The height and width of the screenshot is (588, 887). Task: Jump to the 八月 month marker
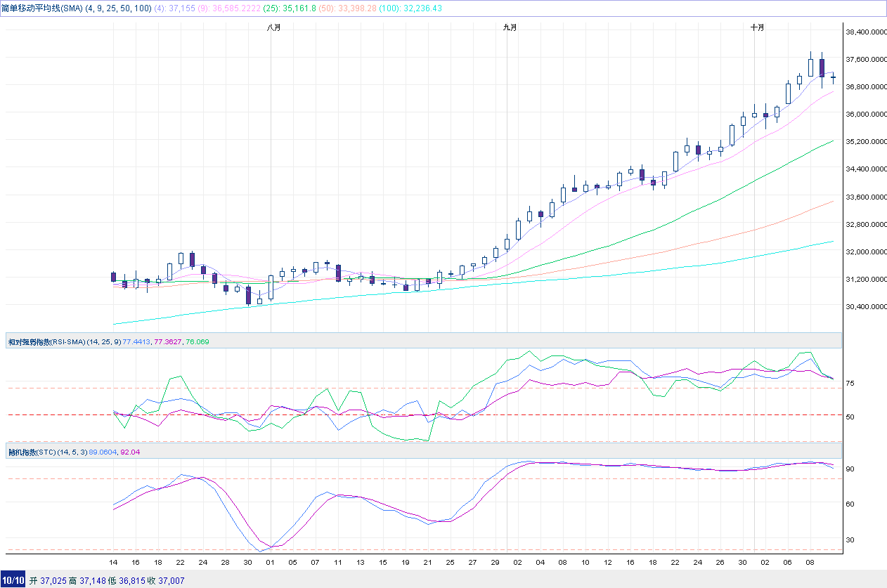pos(273,27)
